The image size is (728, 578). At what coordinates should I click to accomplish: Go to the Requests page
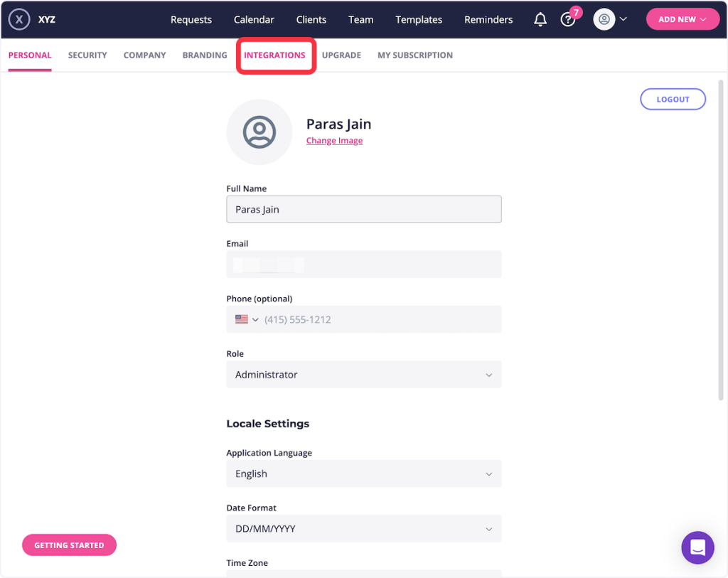(191, 20)
